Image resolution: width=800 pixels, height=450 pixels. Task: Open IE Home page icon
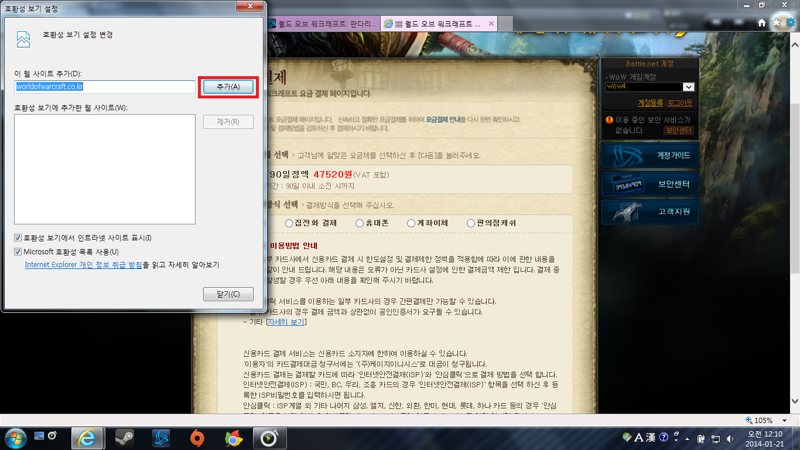(x=762, y=23)
